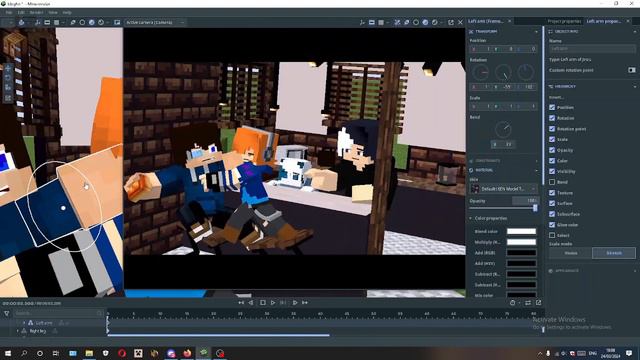Open the Help menu
The width and height of the screenshot is (640, 360).
pyautogui.click(x=67, y=13)
